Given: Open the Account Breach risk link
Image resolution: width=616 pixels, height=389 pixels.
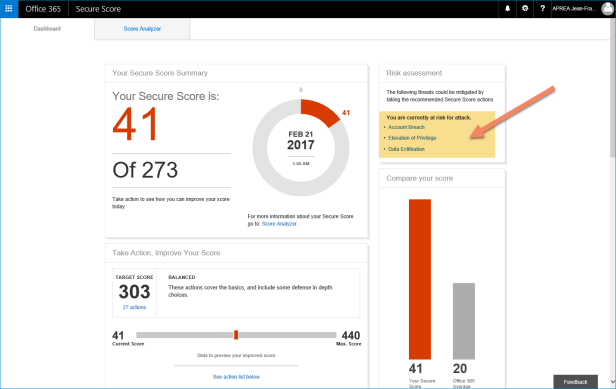Looking at the screenshot, I should pos(406,127).
